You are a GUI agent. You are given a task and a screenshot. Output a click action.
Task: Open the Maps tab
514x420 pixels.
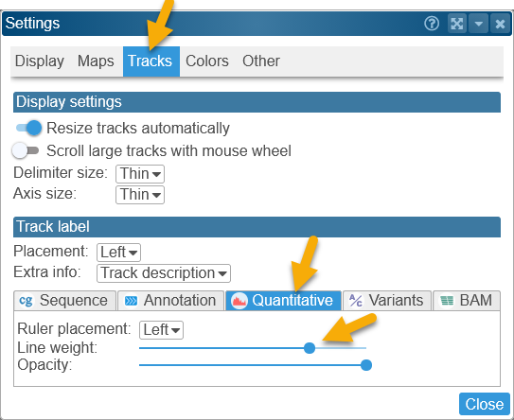click(96, 61)
